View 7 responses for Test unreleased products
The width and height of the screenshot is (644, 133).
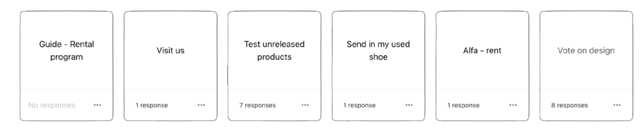258,105
